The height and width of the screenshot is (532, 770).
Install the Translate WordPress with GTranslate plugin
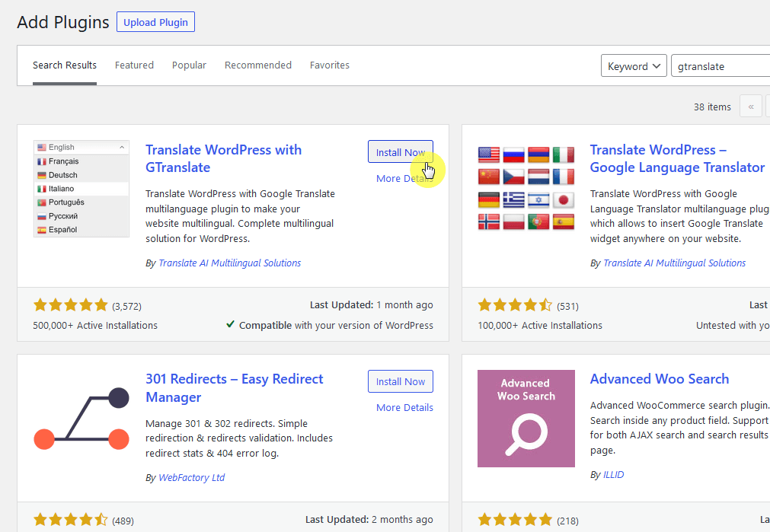tap(400, 152)
